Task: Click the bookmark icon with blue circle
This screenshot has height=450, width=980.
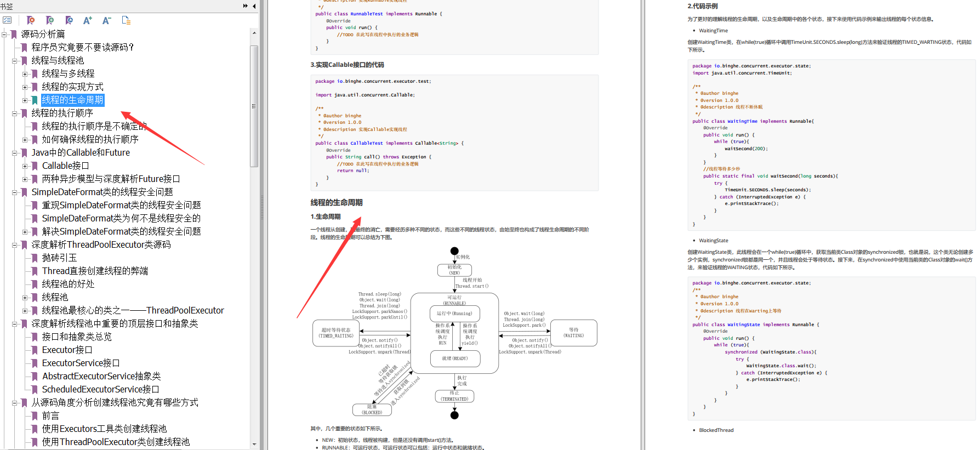Action: tap(69, 20)
